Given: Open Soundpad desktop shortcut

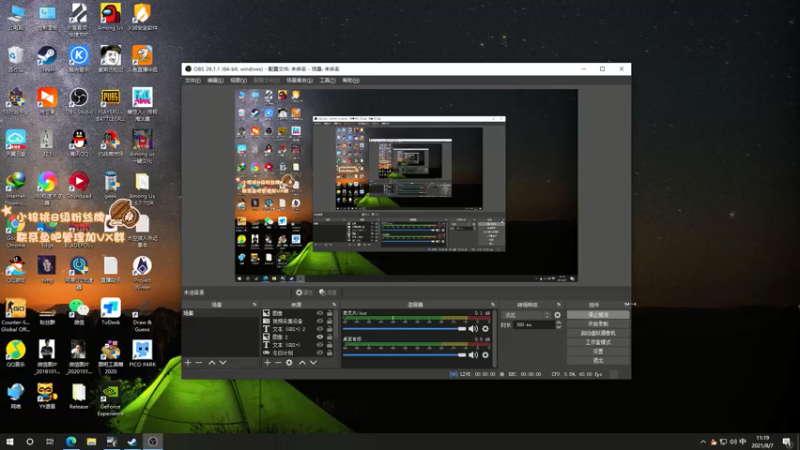Looking at the screenshot, I should (x=79, y=186).
